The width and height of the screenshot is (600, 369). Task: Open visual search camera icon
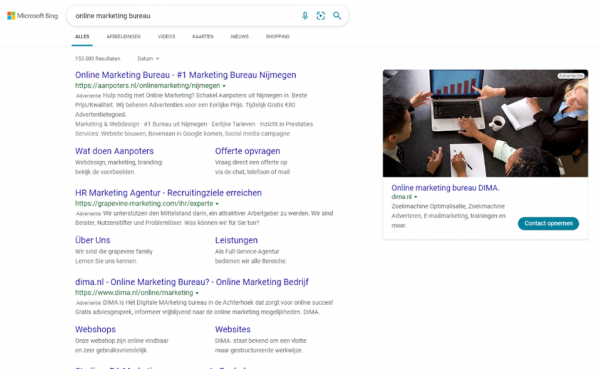tap(321, 16)
